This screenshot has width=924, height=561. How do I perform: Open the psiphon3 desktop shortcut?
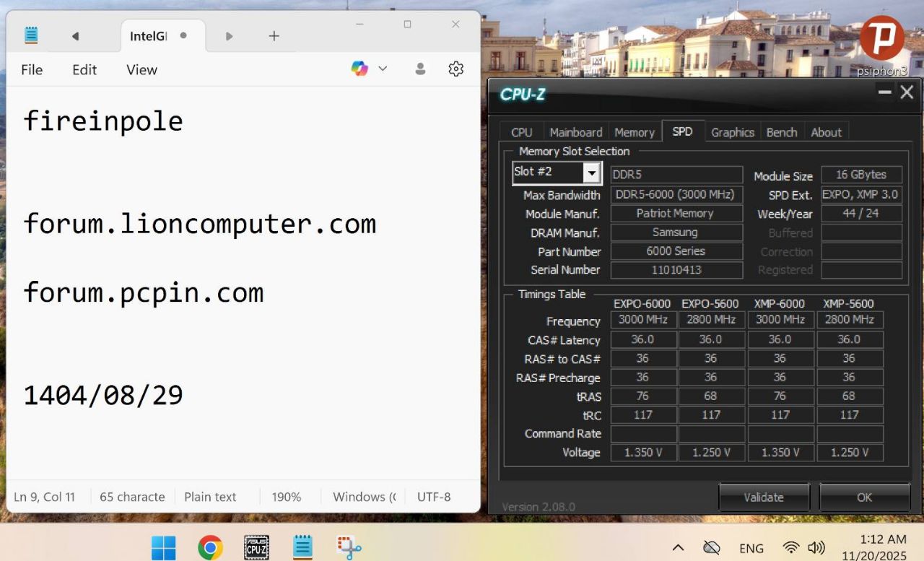pyautogui.click(x=881, y=45)
